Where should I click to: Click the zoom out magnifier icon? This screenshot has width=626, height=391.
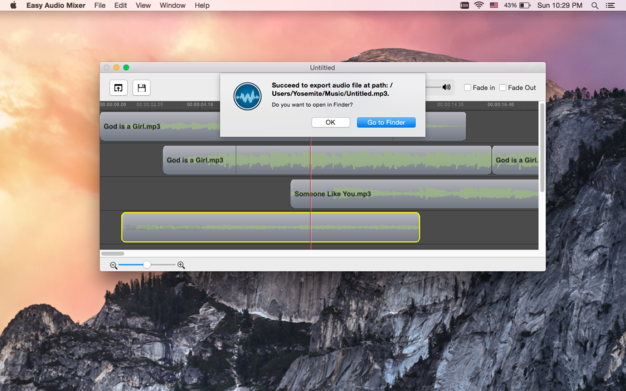coord(113,265)
